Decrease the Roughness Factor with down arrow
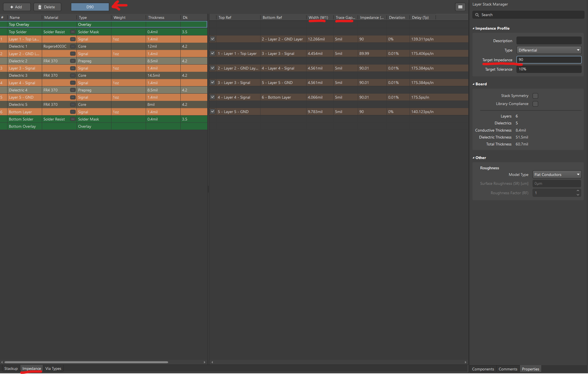The height and width of the screenshot is (374, 588). point(578,195)
